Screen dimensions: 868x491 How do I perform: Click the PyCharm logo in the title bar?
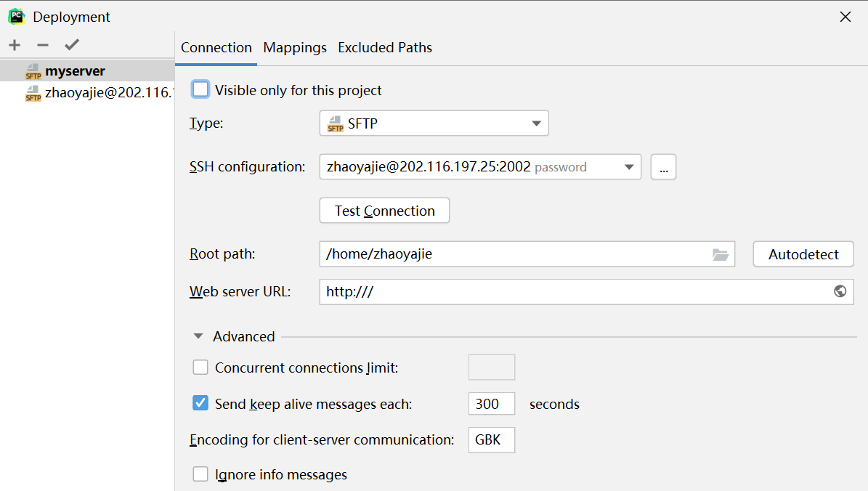16,16
